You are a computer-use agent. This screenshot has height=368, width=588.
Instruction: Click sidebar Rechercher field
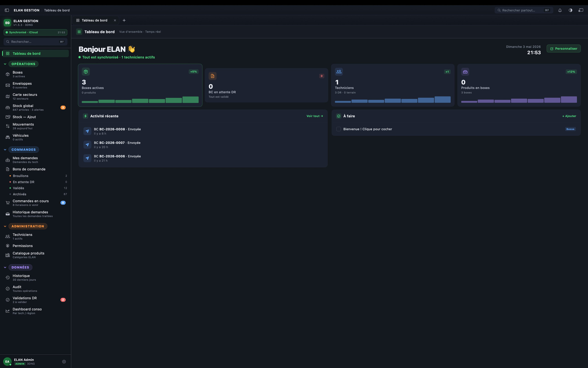coord(36,42)
